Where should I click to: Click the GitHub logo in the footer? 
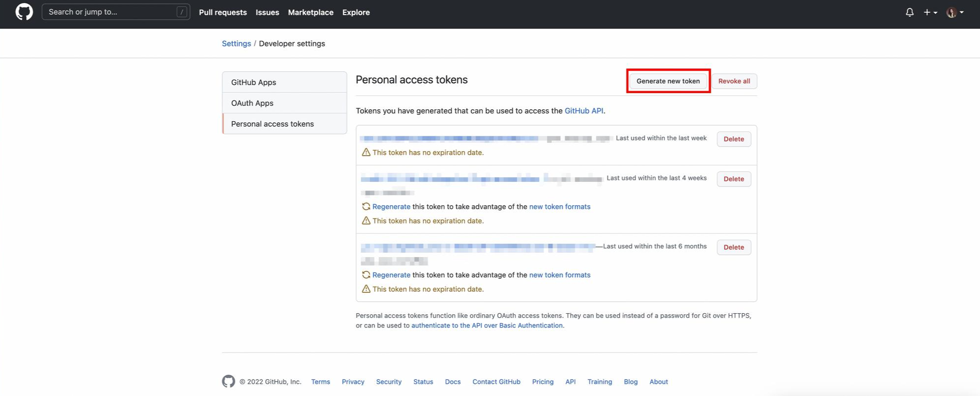point(228,381)
